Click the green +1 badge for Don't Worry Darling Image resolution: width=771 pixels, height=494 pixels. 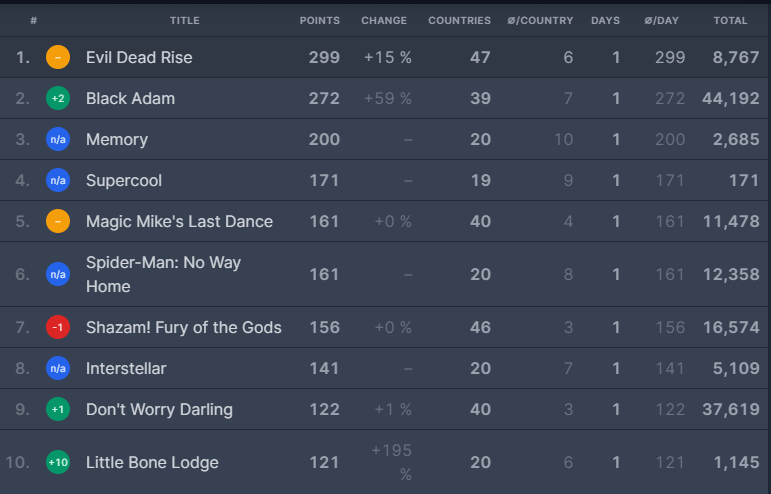click(x=58, y=409)
